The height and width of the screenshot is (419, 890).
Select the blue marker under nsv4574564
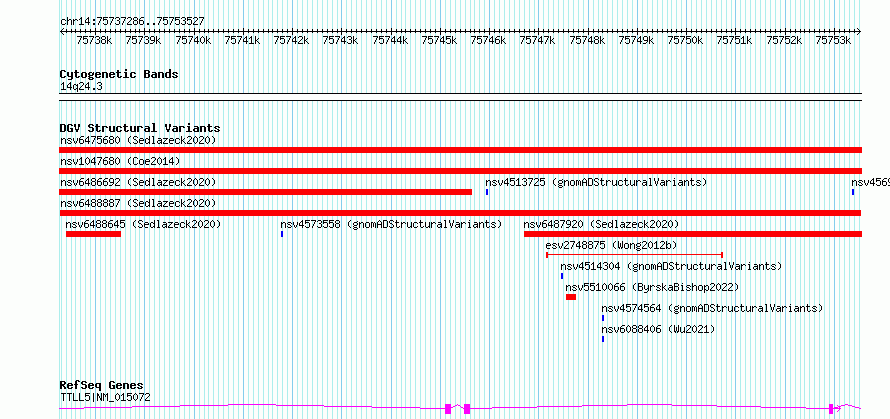tap(603, 318)
